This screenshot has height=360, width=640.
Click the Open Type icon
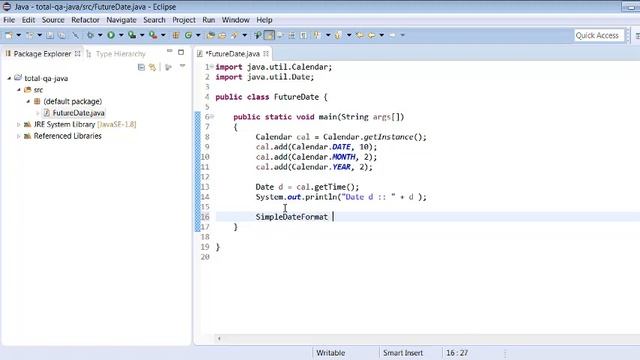tap(211, 36)
